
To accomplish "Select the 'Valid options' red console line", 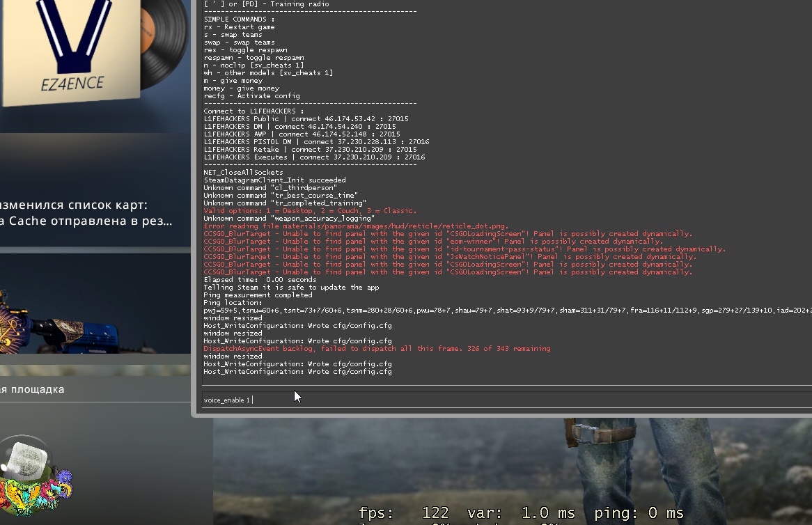I will point(310,211).
